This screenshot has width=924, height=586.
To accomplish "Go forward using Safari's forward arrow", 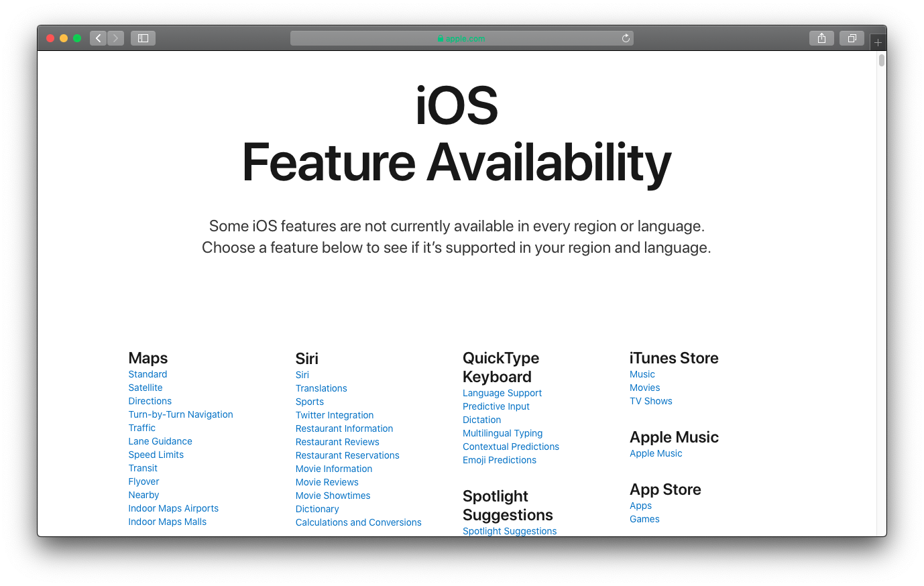I will pos(115,38).
